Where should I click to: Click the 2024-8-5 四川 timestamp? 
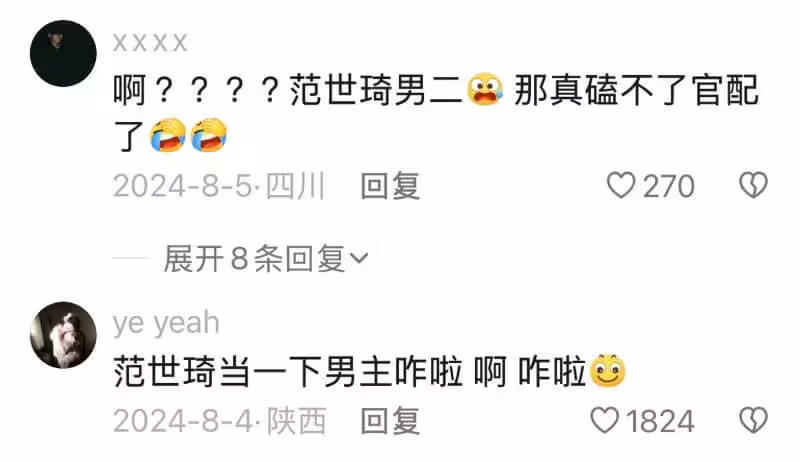[x=219, y=186]
